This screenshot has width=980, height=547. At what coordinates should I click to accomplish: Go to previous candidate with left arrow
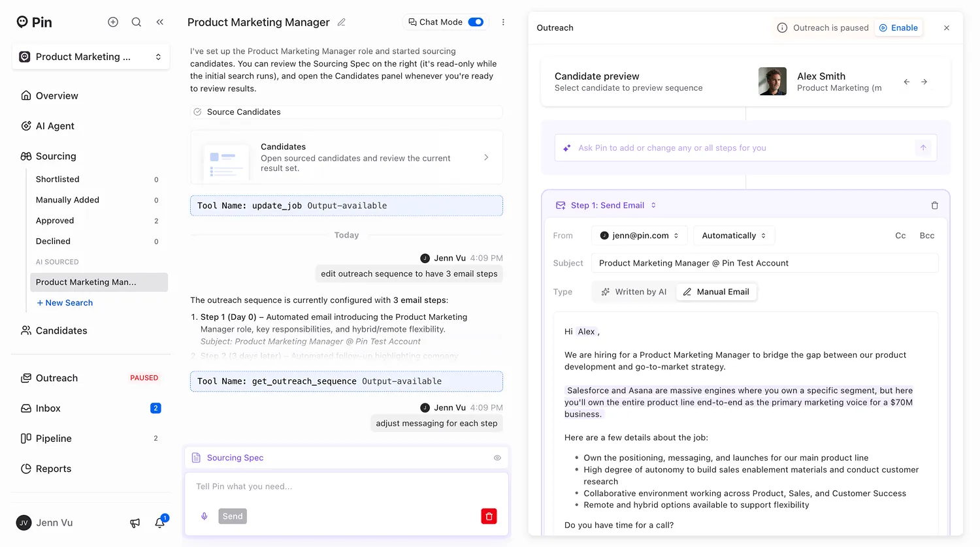pyautogui.click(x=907, y=82)
